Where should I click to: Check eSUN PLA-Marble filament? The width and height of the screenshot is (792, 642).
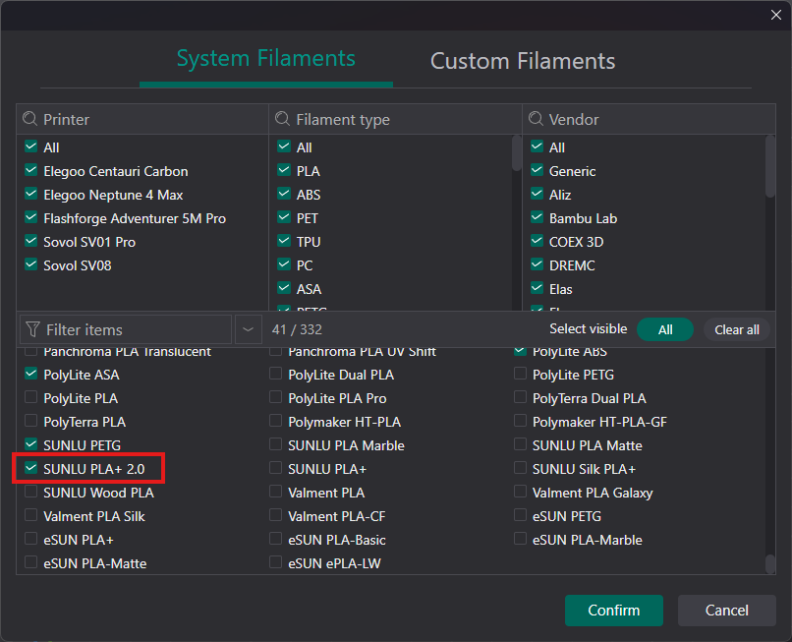coord(520,539)
